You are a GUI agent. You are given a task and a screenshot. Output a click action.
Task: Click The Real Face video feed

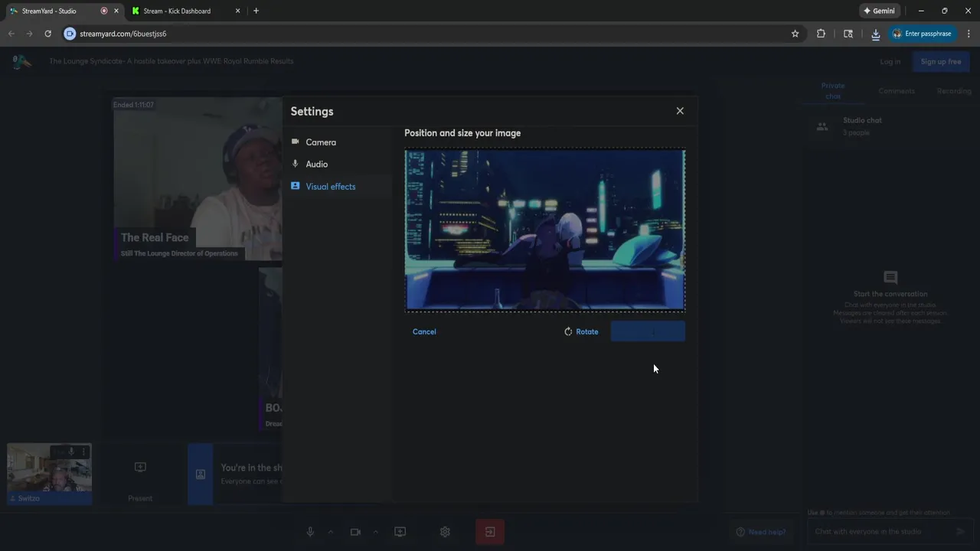[x=198, y=179]
